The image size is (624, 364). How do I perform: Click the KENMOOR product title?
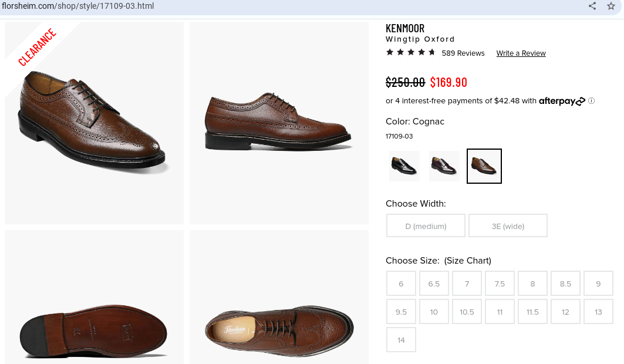[x=405, y=28]
